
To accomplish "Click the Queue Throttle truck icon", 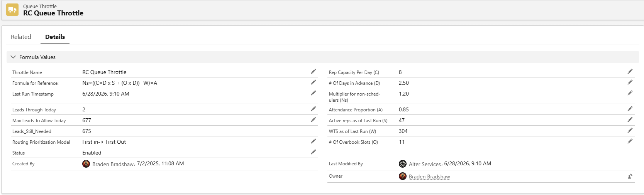I will click(12, 10).
